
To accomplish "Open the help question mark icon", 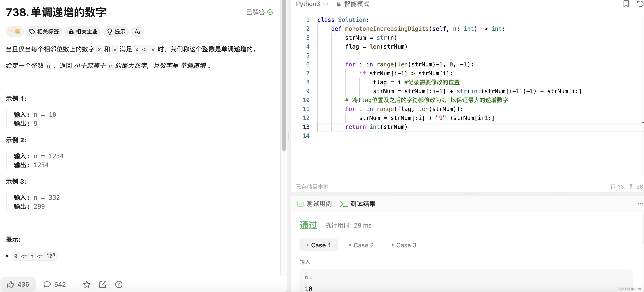I will click(x=119, y=284).
